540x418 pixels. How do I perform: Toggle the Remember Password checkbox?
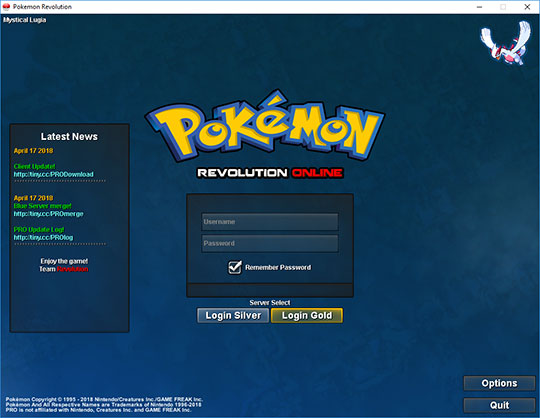[x=235, y=267]
